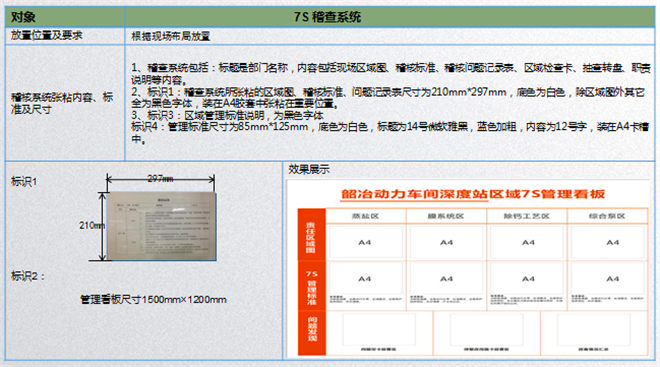The width and height of the screenshot is (660, 367).
Task: Click the A4 slot under 综合泵区 in 7S管理标准 row
Action: (x=608, y=279)
